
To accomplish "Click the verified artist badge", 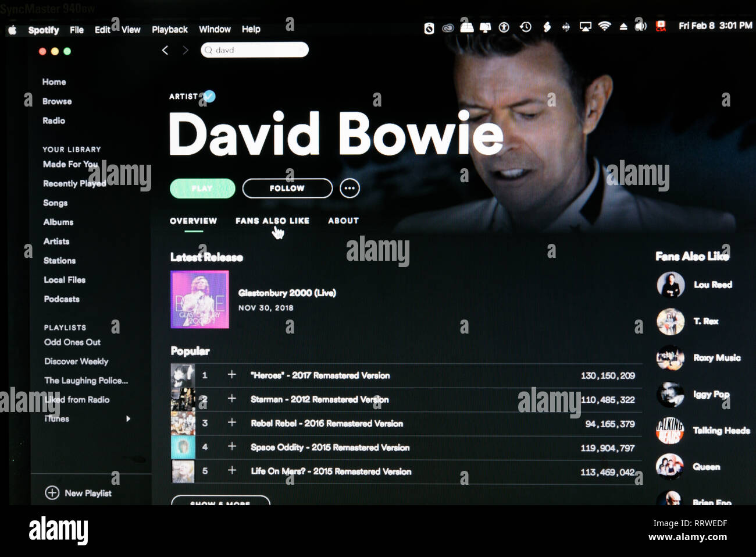I will coord(209,96).
